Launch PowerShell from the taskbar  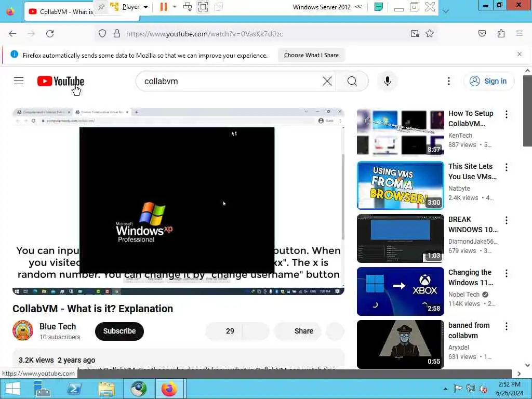click(x=74, y=389)
